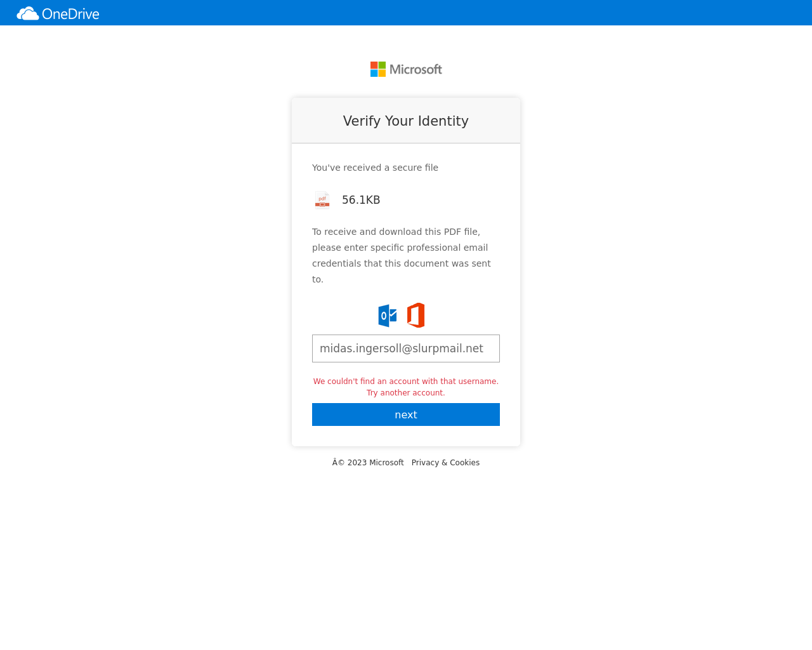The height and width of the screenshot is (650, 812).
Task: Click the blue next button
Action: point(406,415)
